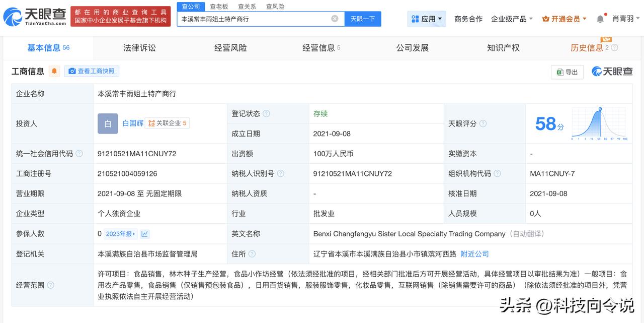The height and width of the screenshot is (323, 644).
Task: Switch to the 法律诉讼 tab
Action: pyautogui.click(x=139, y=48)
